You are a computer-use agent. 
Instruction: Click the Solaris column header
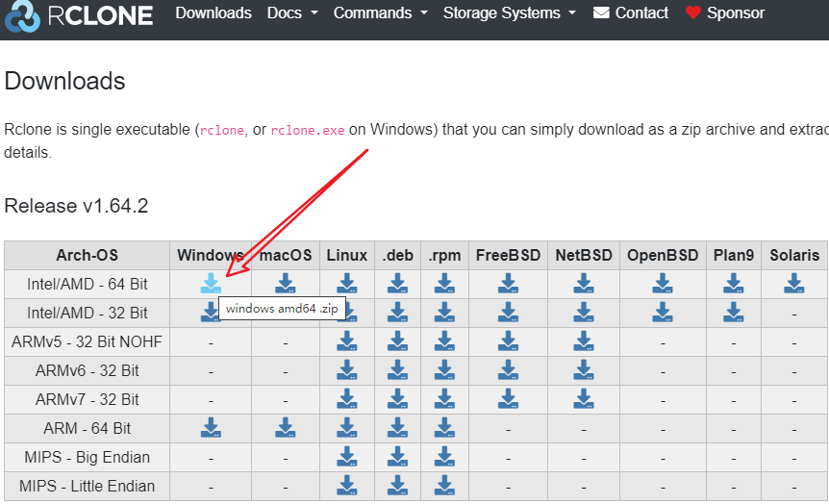pyautogui.click(x=794, y=256)
